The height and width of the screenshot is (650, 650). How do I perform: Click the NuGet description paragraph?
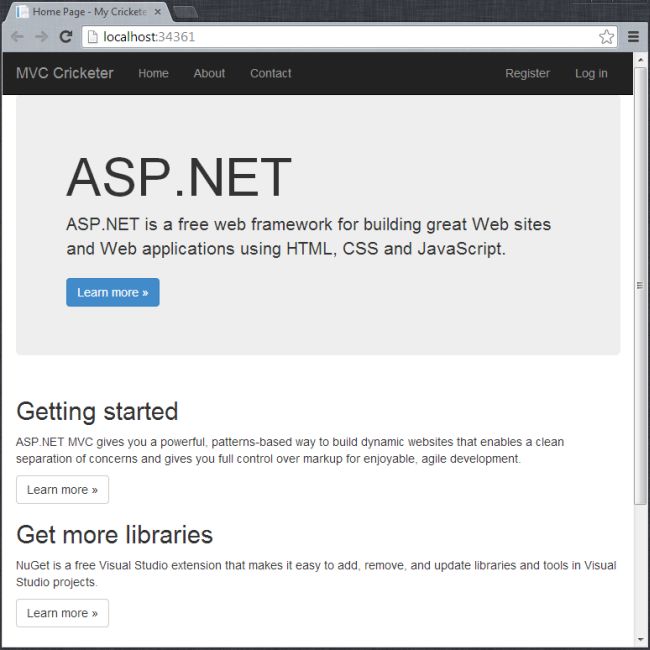click(x=316, y=574)
